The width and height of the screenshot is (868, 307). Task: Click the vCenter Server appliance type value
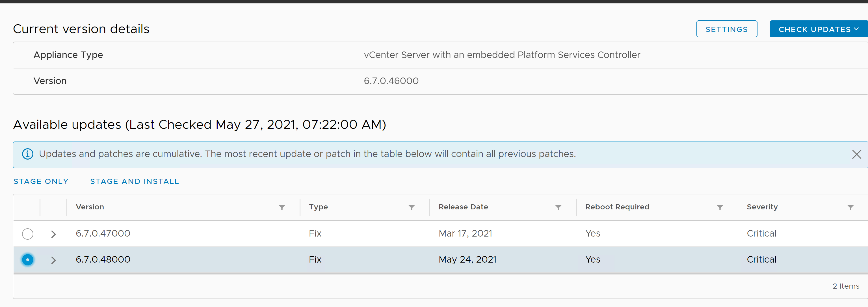click(502, 55)
